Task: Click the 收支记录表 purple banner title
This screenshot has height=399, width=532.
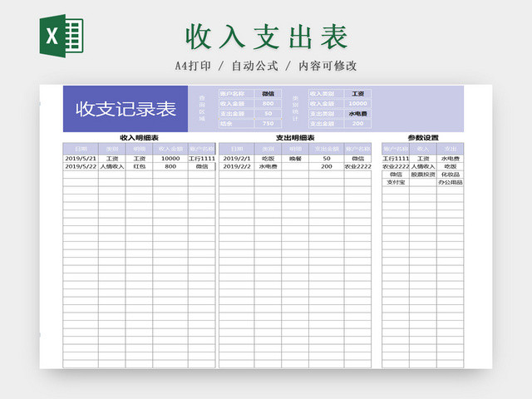Action: tap(126, 109)
